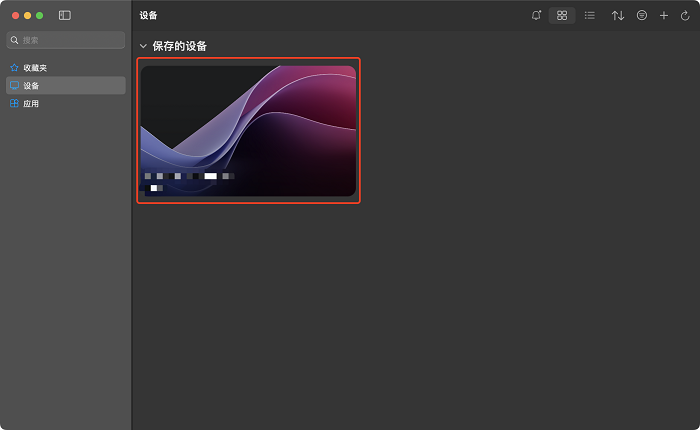Switch to grid view layout
This screenshot has height=430, width=700.
tap(562, 15)
